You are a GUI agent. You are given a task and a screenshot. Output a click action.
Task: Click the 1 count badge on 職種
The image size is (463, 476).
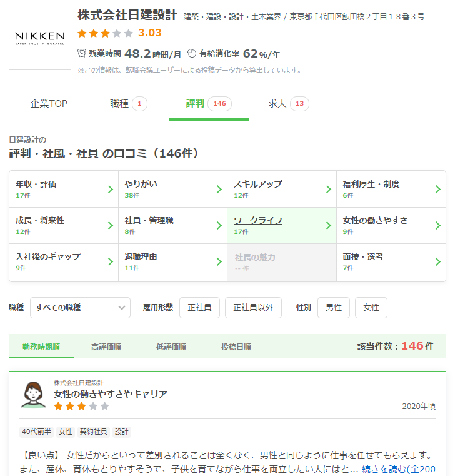coord(139,104)
